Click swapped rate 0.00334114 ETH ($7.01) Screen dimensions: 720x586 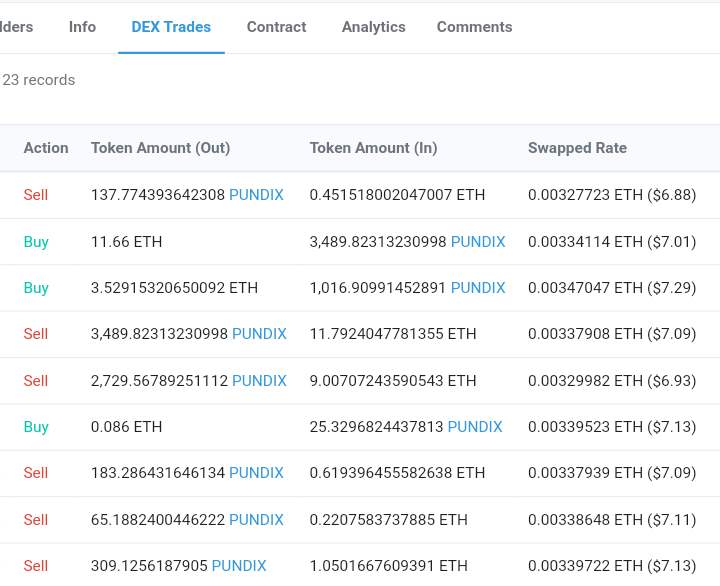pyautogui.click(x=612, y=242)
